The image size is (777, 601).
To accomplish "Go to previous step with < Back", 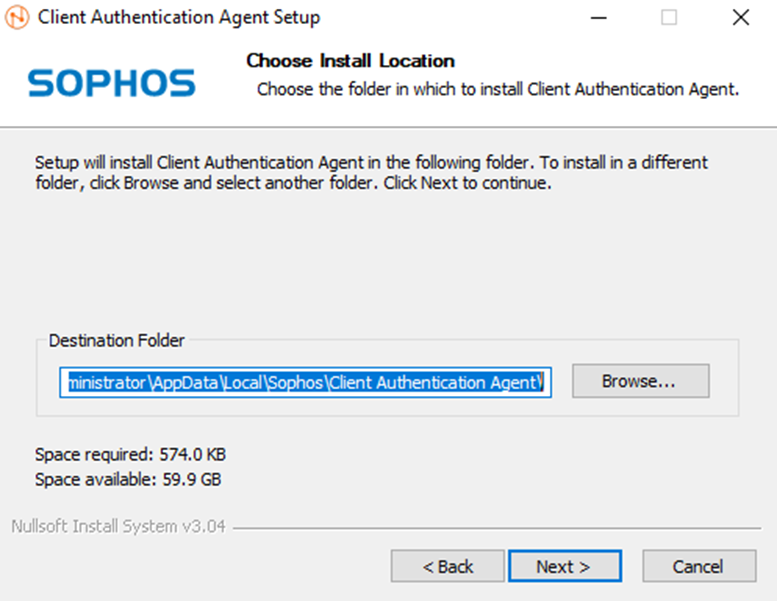I will [x=447, y=566].
